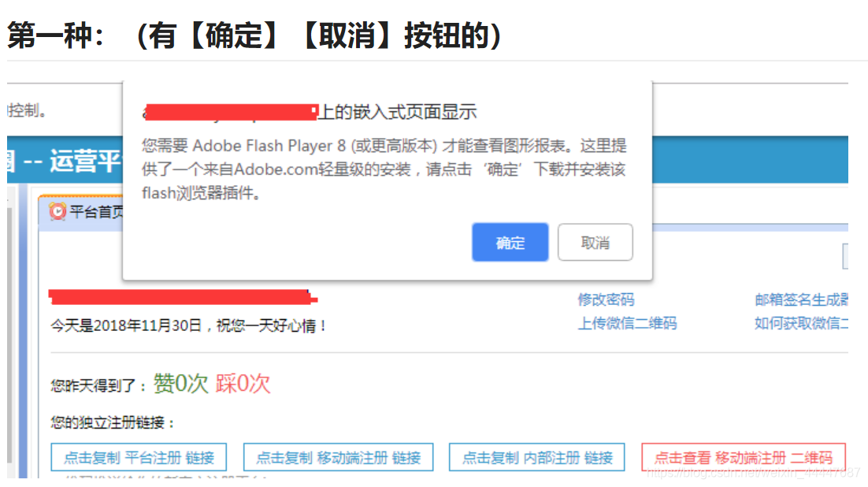Open the 修改密码 link
868x487 pixels.
pos(606,299)
